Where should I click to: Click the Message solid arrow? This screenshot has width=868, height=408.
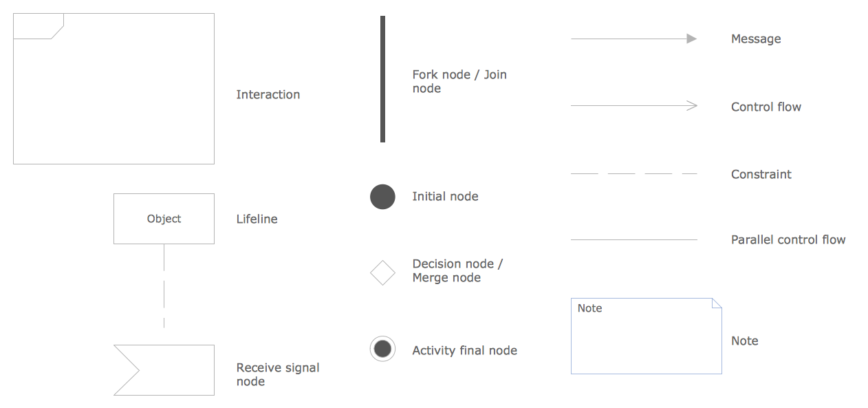[633, 39]
